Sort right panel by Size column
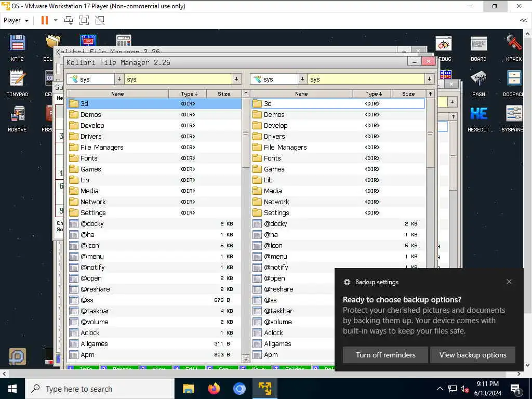 click(x=408, y=94)
